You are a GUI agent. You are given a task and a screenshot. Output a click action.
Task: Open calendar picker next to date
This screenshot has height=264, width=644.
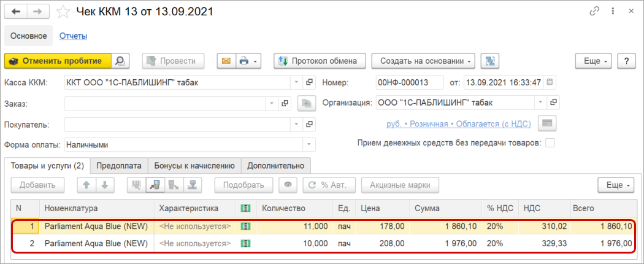point(550,82)
